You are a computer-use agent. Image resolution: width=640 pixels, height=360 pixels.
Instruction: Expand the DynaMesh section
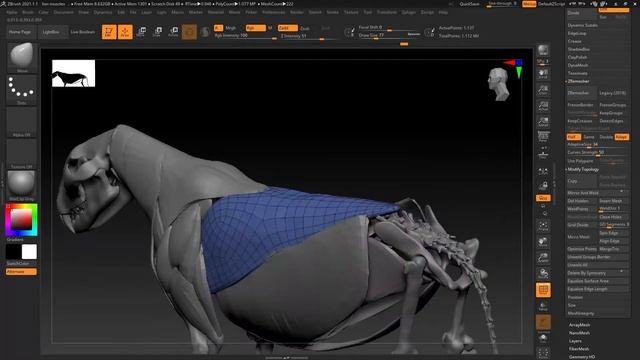[x=578, y=65]
